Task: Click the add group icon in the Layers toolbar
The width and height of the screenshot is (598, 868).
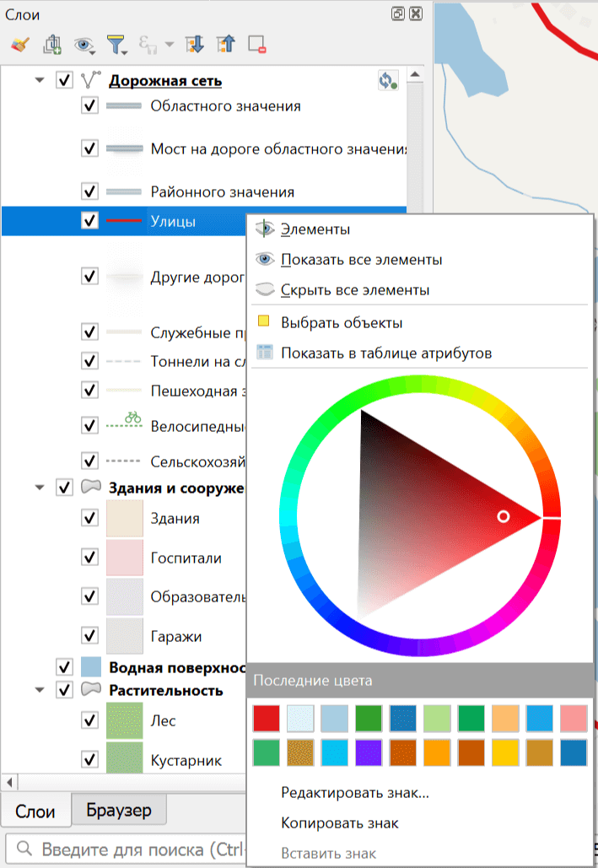Action: pos(52,44)
